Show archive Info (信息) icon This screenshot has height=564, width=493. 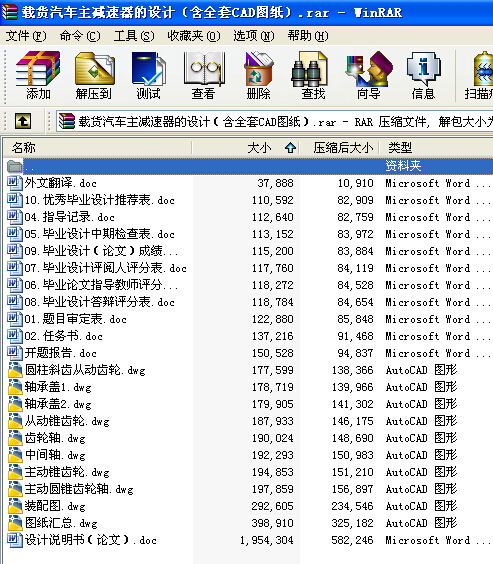pos(423,75)
